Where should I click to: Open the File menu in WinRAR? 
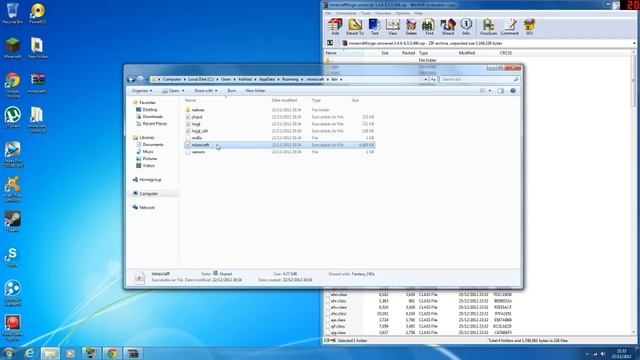(328, 13)
